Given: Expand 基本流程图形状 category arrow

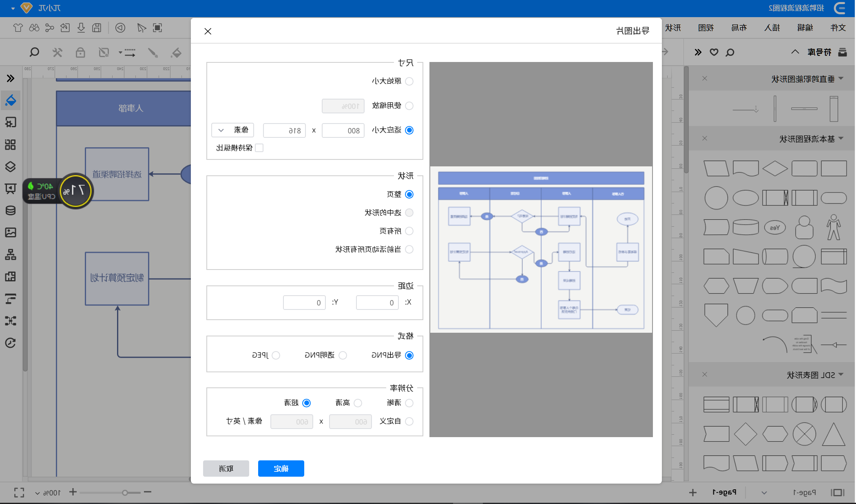Looking at the screenshot, I should coord(841,139).
